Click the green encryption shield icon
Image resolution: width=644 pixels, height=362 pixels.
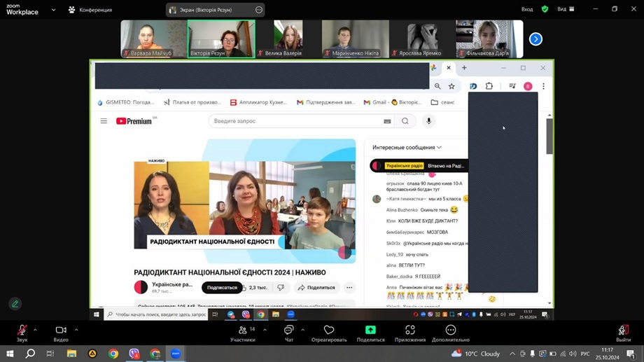[x=545, y=9]
